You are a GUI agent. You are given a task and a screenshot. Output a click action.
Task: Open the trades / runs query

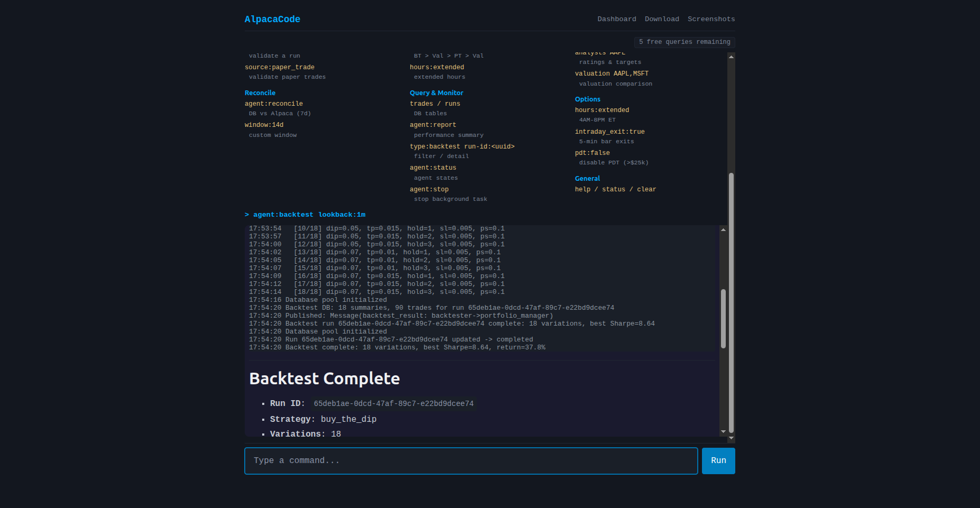(x=435, y=103)
